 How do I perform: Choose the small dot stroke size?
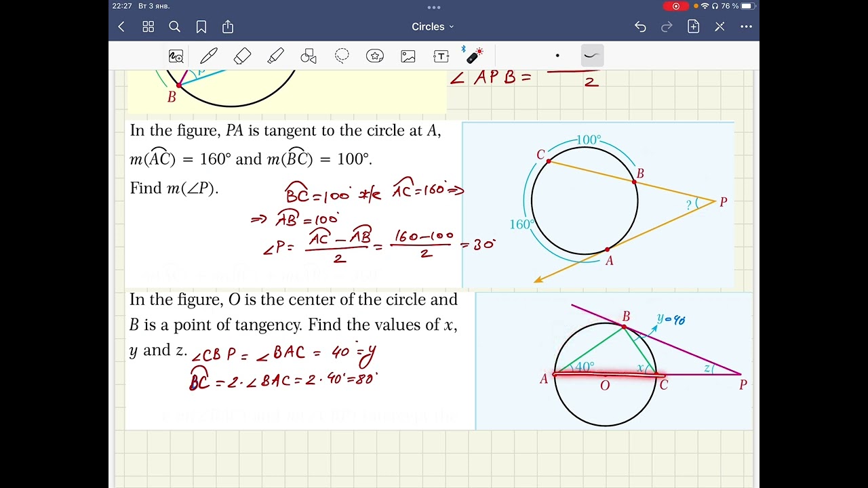click(x=557, y=56)
